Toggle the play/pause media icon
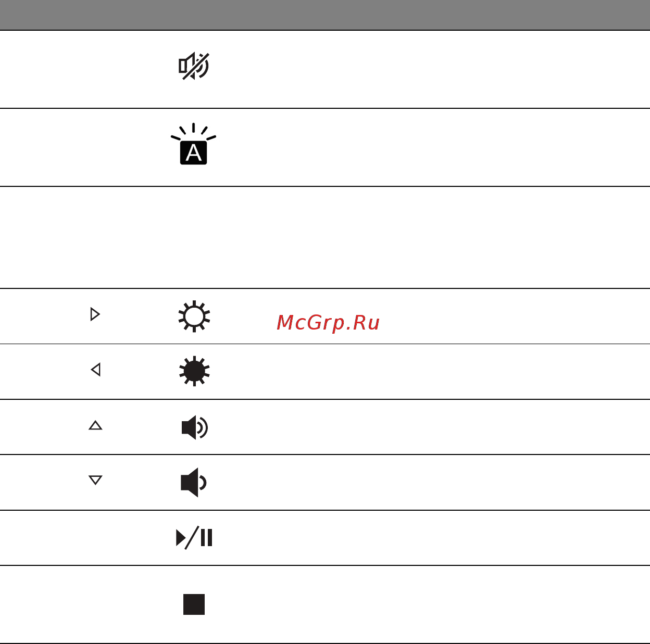 [194, 538]
